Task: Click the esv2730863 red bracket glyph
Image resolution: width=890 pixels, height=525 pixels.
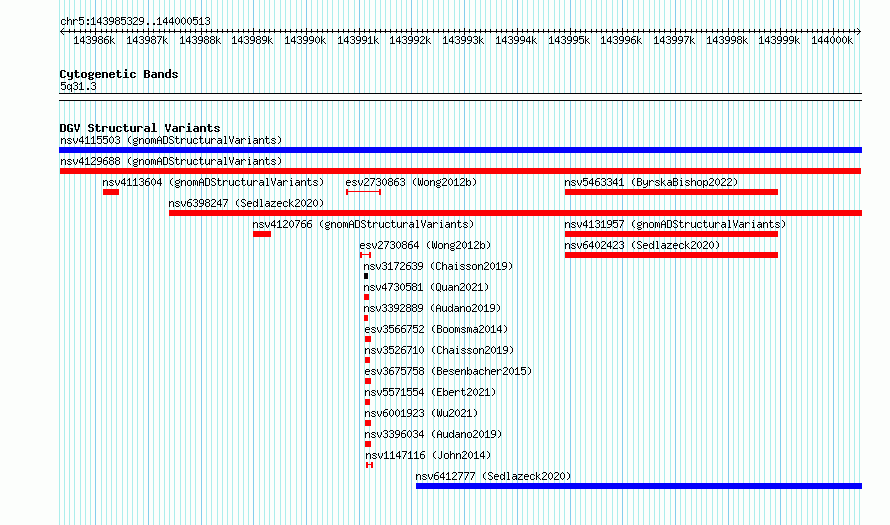Action: [x=363, y=192]
